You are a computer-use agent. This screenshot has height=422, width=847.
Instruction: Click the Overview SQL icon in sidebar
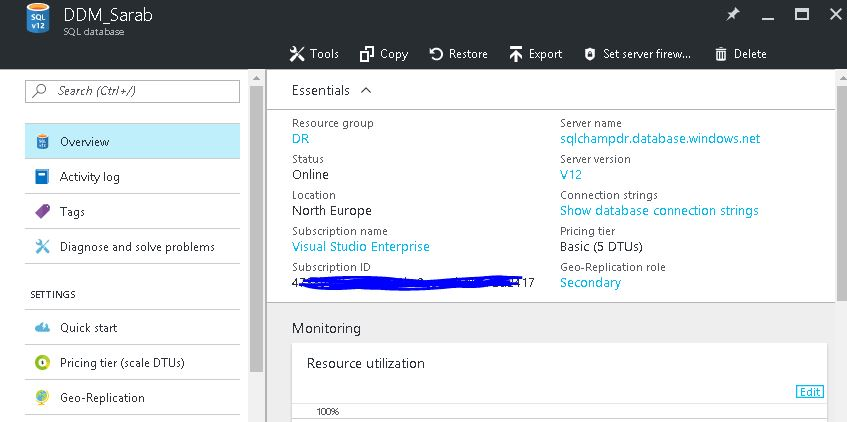[x=42, y=142]
